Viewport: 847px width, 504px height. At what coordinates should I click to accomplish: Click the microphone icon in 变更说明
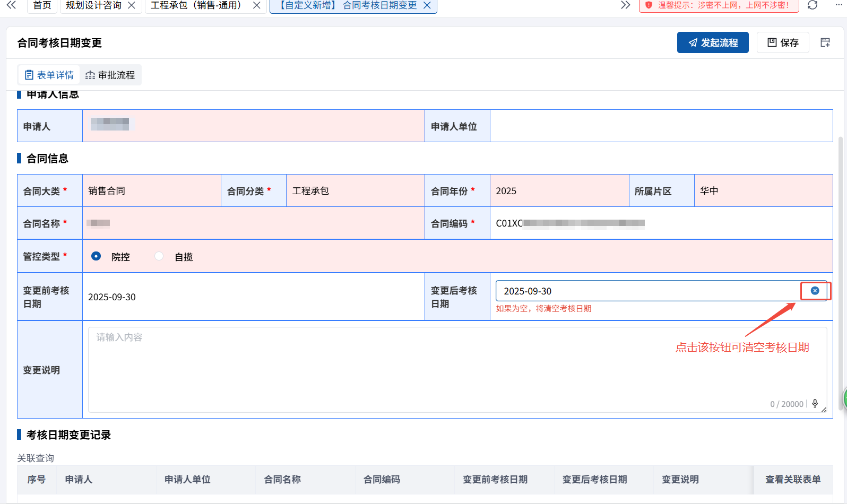click(x=815, y=404)
